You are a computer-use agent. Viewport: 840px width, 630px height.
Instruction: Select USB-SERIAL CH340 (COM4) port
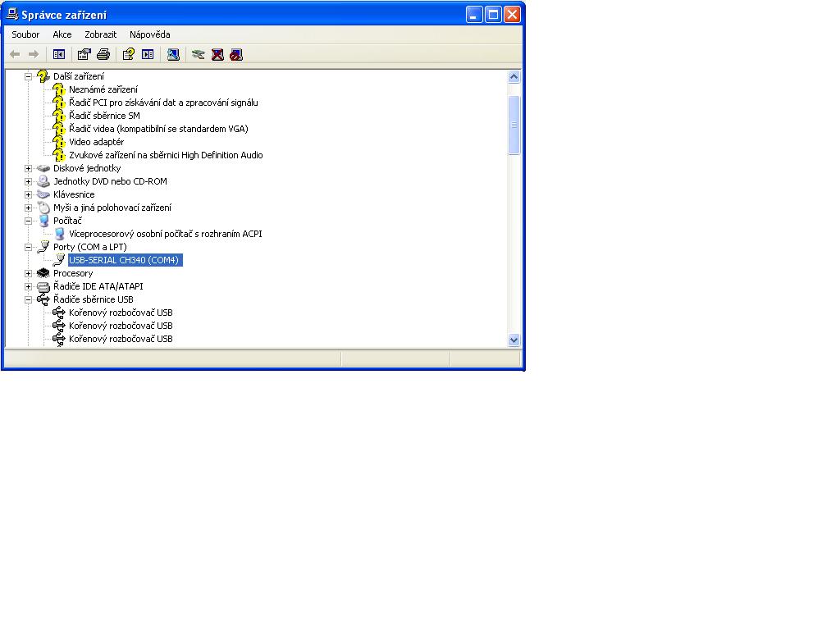(126, 260)
